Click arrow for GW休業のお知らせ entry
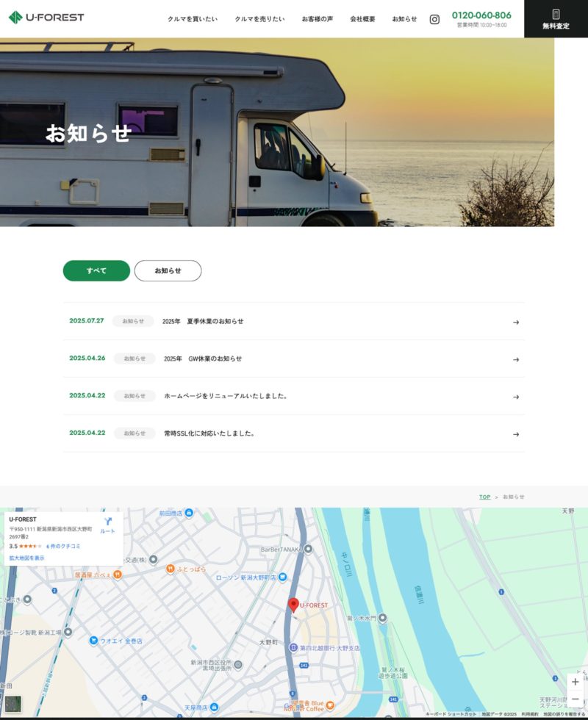The width and height of the screenshot is (588, 720). [516, 359]
